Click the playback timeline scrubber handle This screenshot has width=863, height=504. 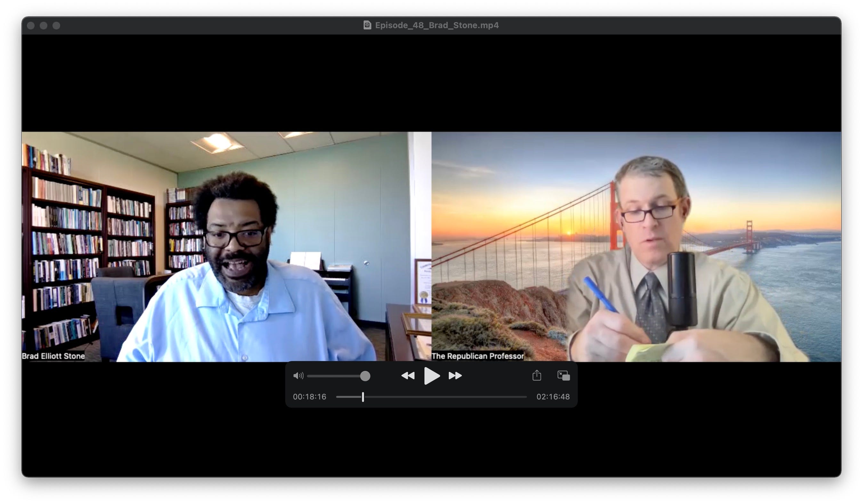click(363, 397)
